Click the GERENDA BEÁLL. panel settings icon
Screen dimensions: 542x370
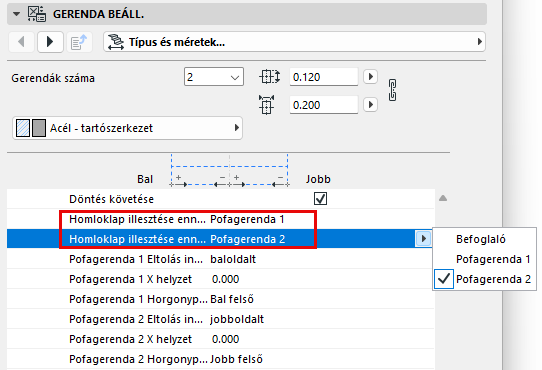tap(37, 14)
